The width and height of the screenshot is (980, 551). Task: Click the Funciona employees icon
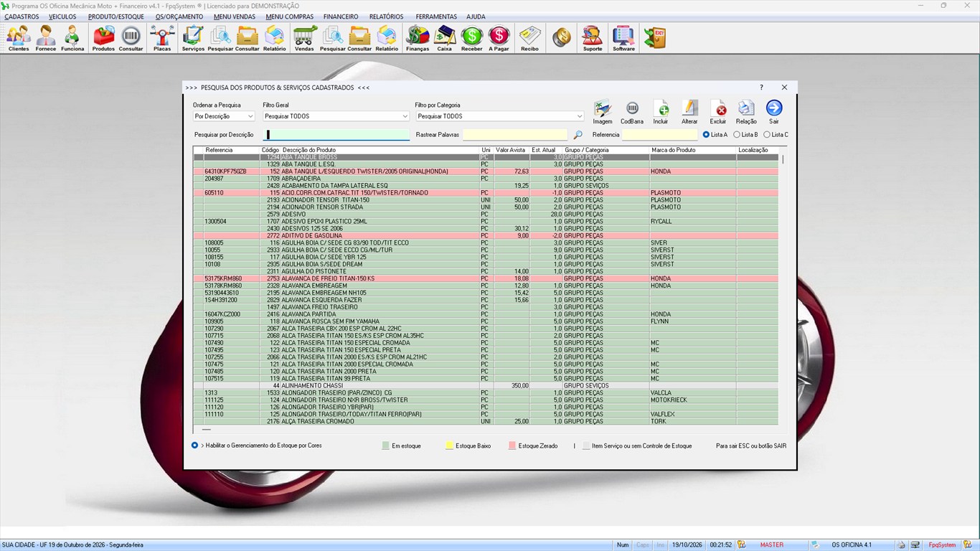[72, 38]
